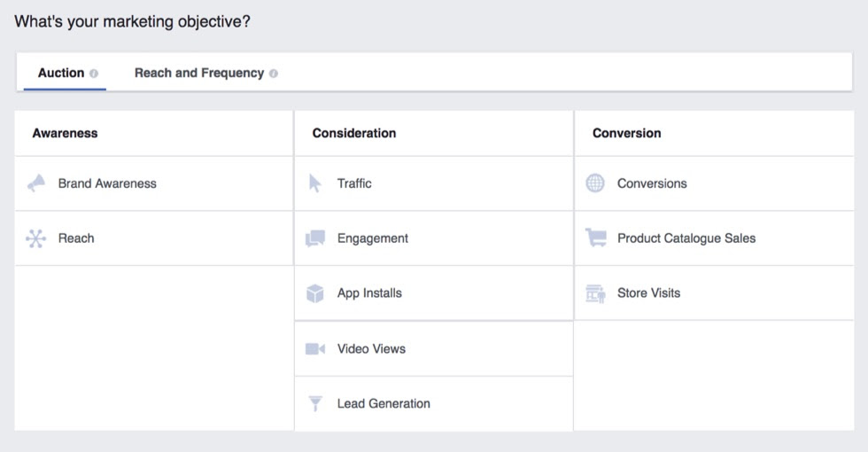Select the Conversions objective
The width and height of the screenshot is (868, 452).
click(x=714, y=183)
